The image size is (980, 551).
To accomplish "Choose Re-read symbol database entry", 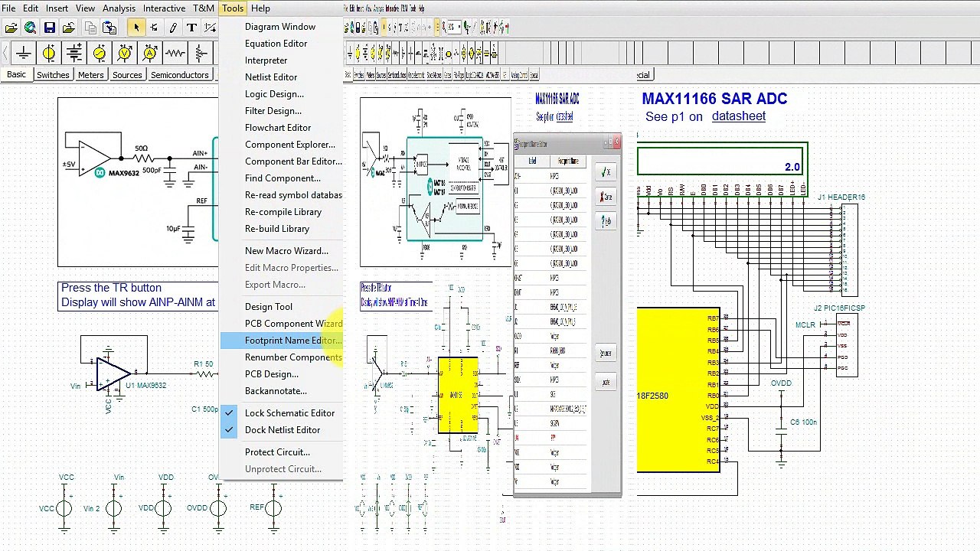I will point(280,195).
